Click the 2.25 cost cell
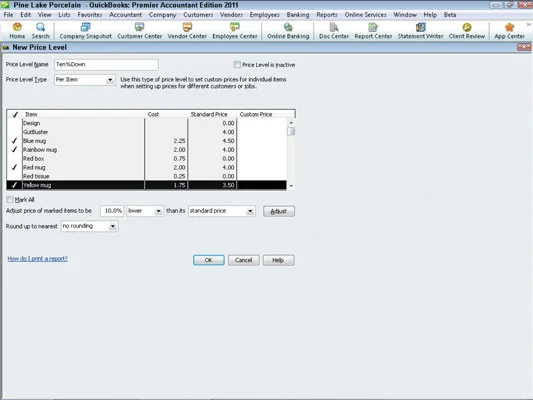Image resolution: width=533 pixels, height=400 pixels. (166, 141)
